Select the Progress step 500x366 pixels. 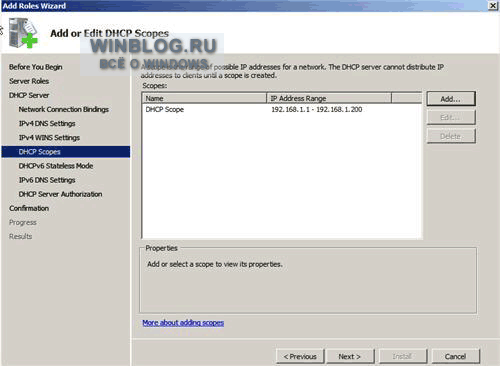coord(23,222)
